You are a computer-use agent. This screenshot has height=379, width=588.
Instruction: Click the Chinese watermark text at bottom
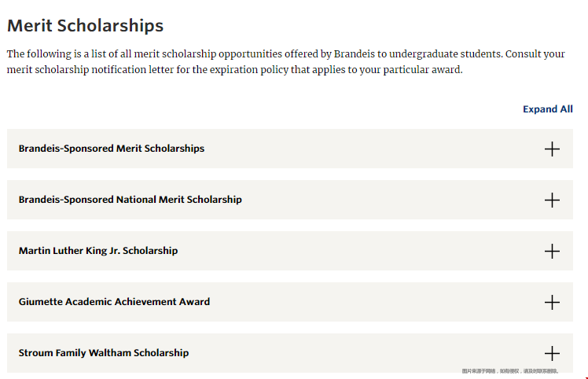click(510, 371)
